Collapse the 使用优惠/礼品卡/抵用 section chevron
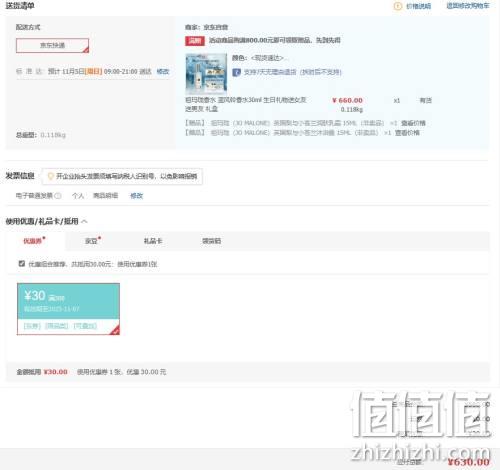 [x=84, y=221]
